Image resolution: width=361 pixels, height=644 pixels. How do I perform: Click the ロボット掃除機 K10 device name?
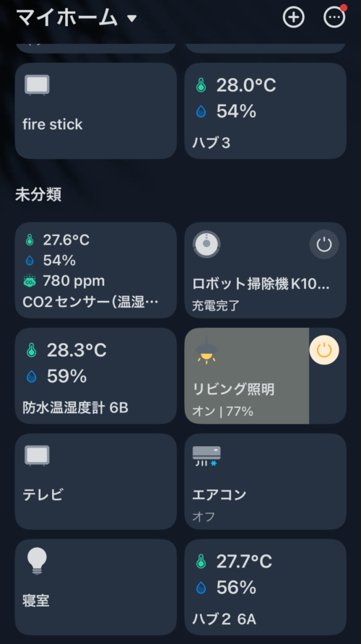[261, 284]
